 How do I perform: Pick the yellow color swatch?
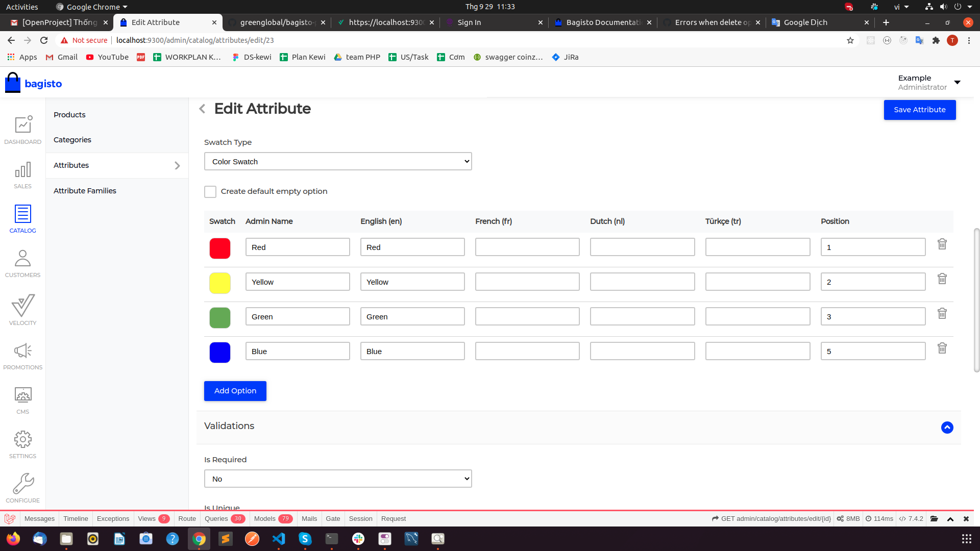point(220,283)
